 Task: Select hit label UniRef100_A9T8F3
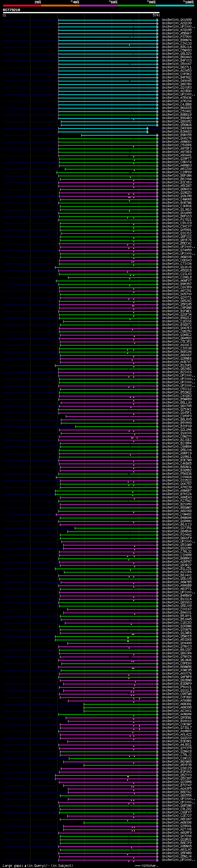point(177,149)
